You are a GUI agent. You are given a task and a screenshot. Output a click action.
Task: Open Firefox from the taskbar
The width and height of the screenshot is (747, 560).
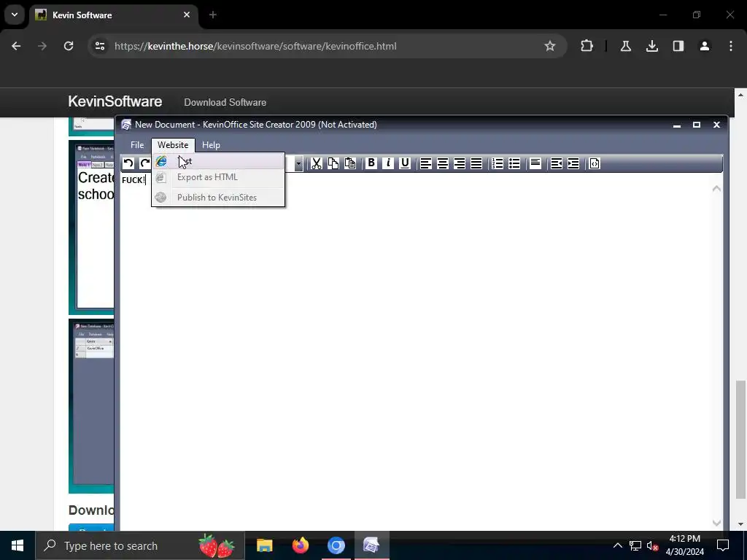pyautogui.click(x=300, y=545)
